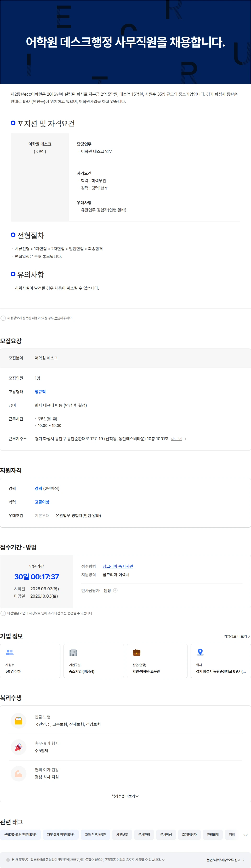Click the info icon beside 채용정보에 잘못된 내용이
The width and height of the screenshot is (251, 868).
3,318
